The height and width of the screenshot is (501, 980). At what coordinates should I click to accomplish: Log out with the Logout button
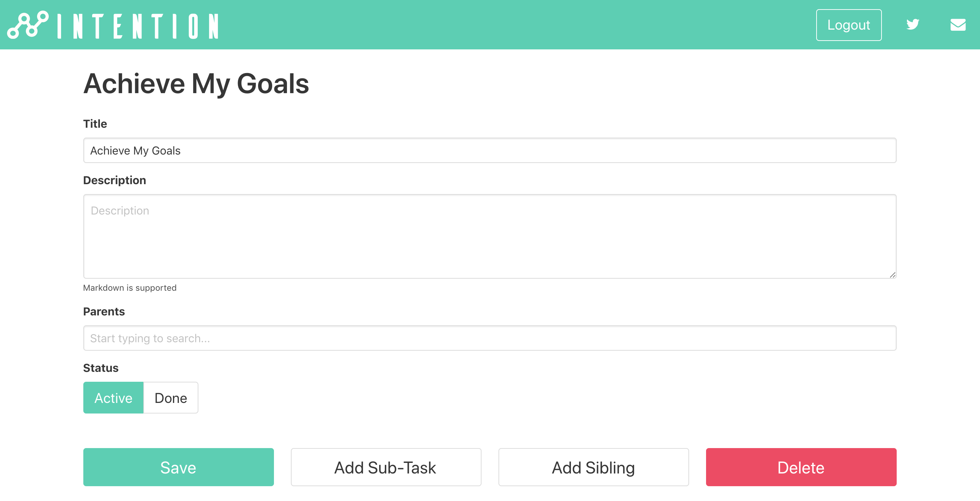848,25
